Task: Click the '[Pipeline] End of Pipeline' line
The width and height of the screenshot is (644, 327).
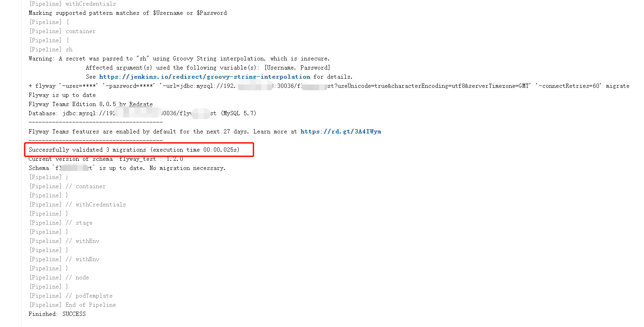Action: click(72, 305)
